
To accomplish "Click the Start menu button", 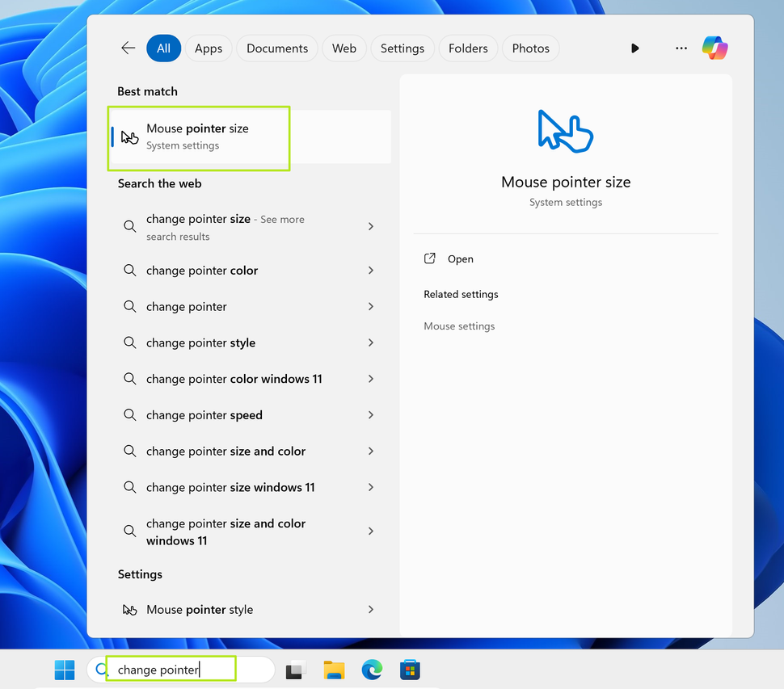I will tap(64, 670).
